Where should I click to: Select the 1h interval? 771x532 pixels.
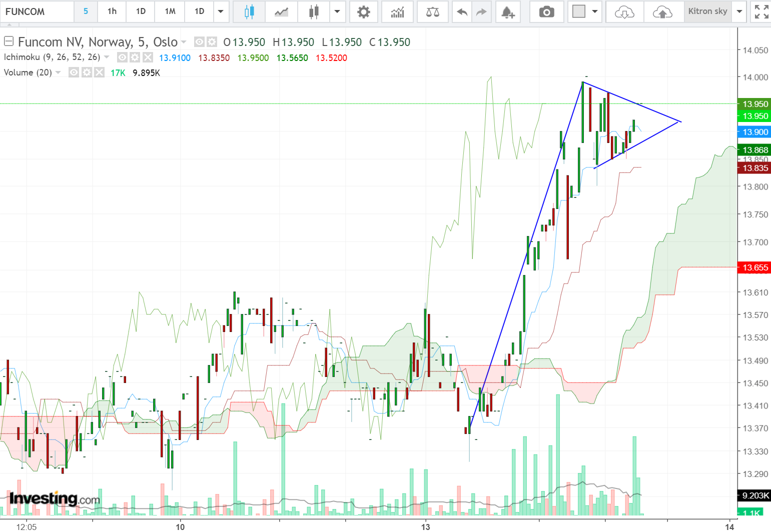coord(112,11)
